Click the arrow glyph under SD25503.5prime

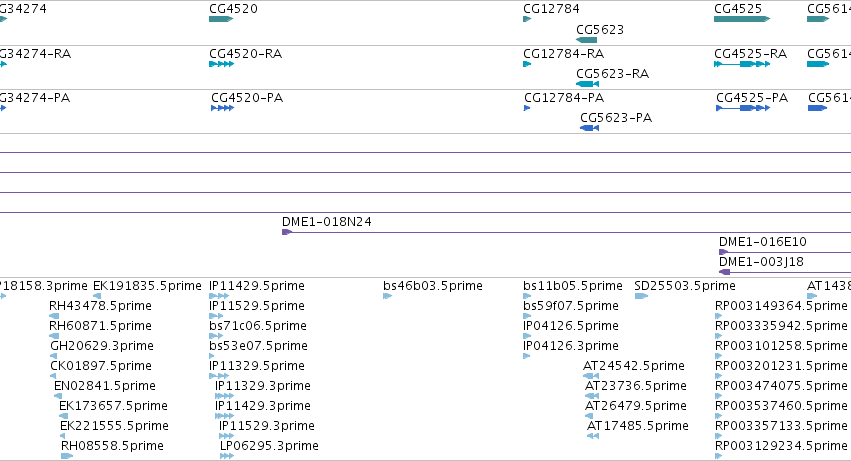pos(641,296)
